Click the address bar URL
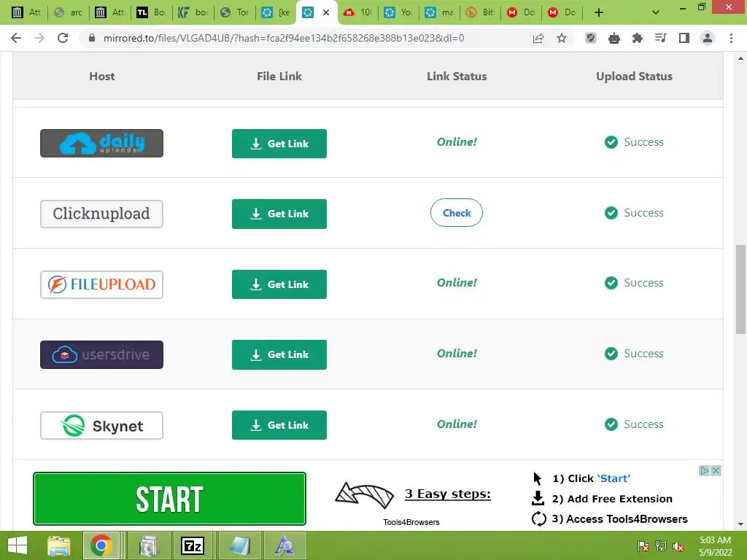The height and width of the screenshot is (560, 747). 284,38
